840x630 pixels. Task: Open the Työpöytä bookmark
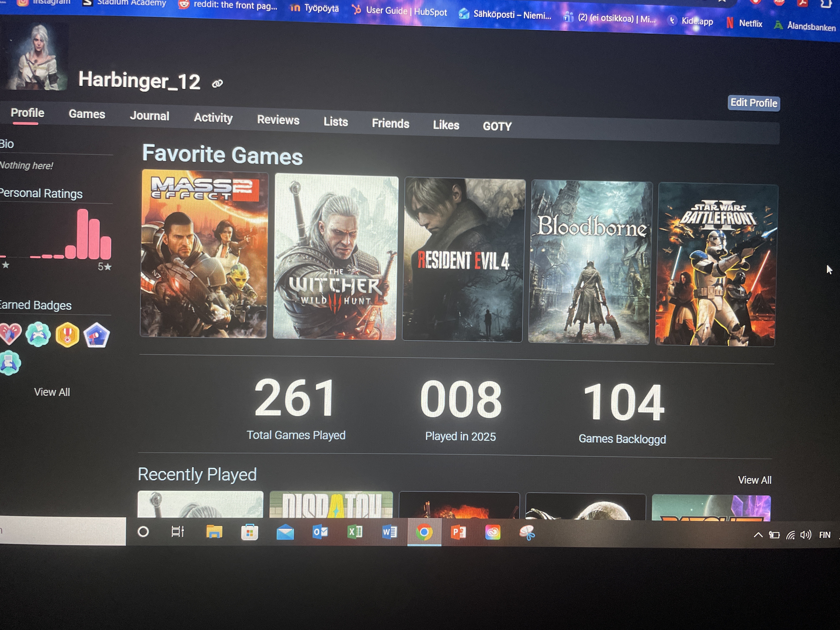point(314,8)
